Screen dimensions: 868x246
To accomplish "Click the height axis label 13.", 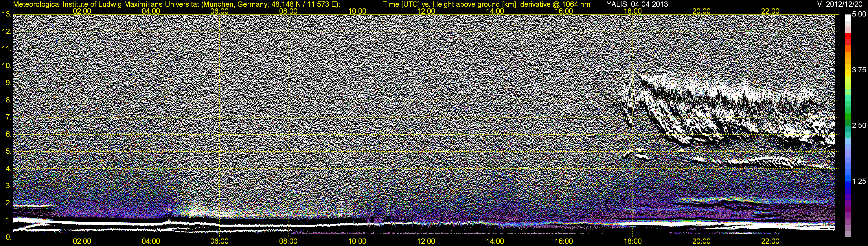I will click(x=6, y=14).
